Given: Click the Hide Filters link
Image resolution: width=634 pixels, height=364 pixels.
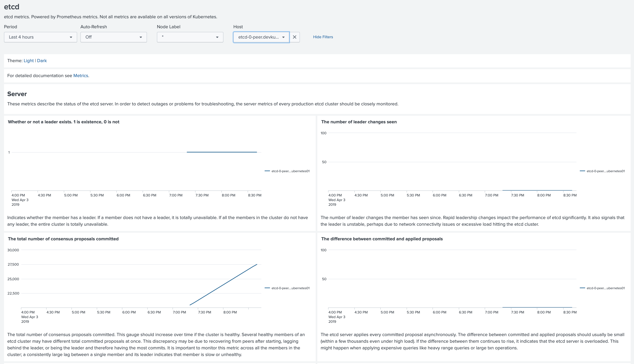Looking at the screenshot, I should coord(323,37).
